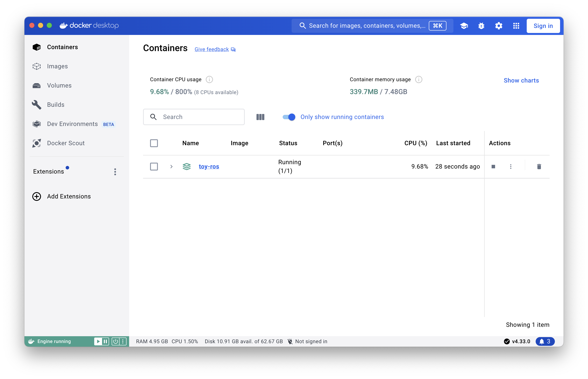Open toy-ros more actions menu
Viewport: 588px width, 379px height.
511,167
